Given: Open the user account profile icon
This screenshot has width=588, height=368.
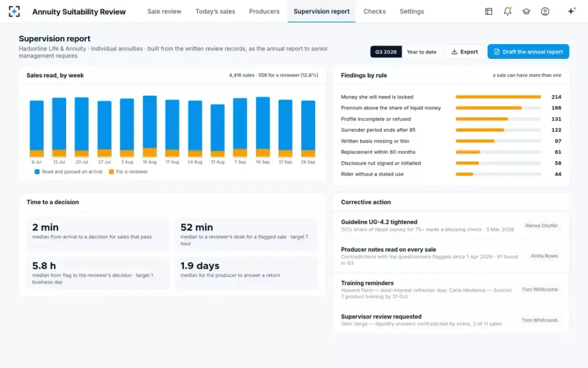Looking at the screenshot, I should coord(545,11).
